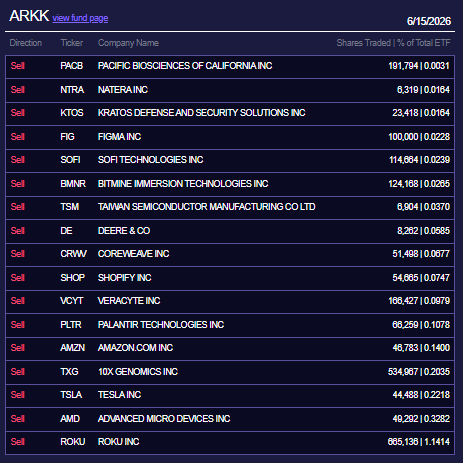Click value 534,967 | 0.2035
This screenshot has width=463, height=463.
[419, 372]
